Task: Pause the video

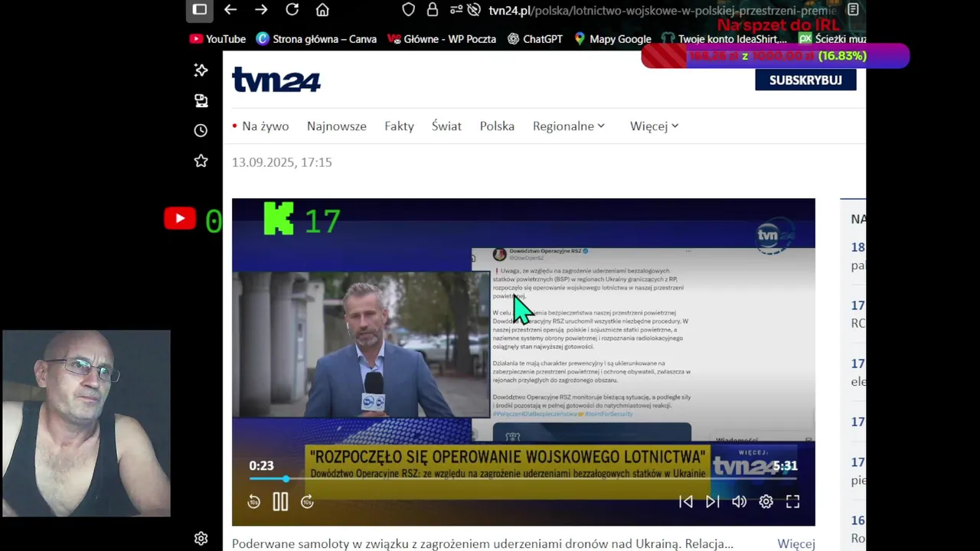Action: [x=280, y=502]
